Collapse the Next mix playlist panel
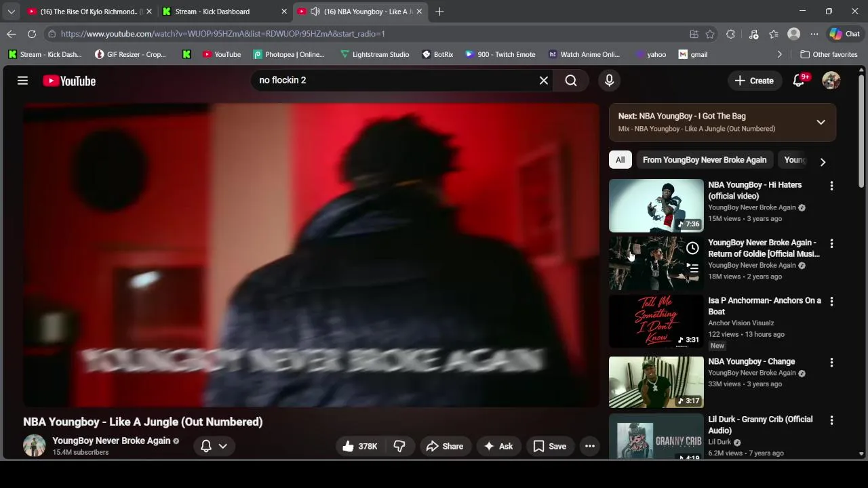The image size is (868, 488). tap(821, 122)
